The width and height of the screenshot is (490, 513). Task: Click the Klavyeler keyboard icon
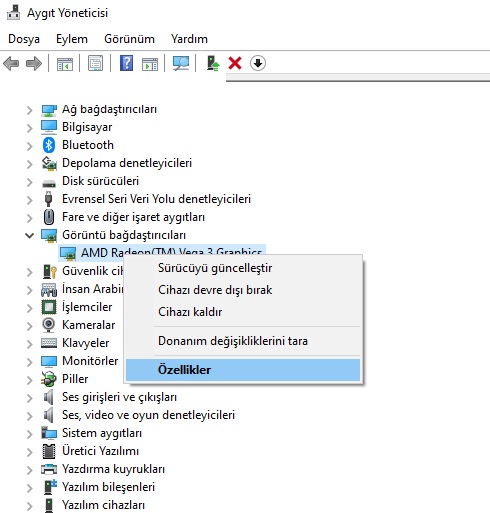49,343
